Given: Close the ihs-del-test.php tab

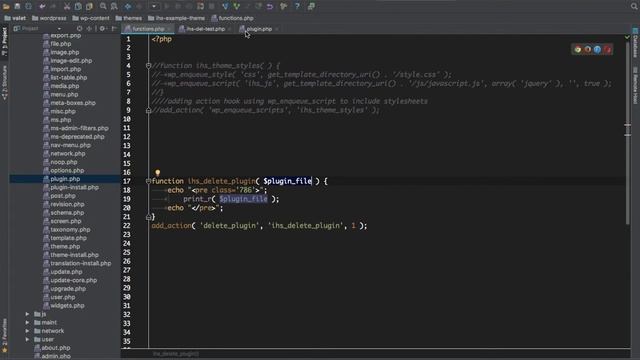Looking at the screenshot, I should click(230, 29).
